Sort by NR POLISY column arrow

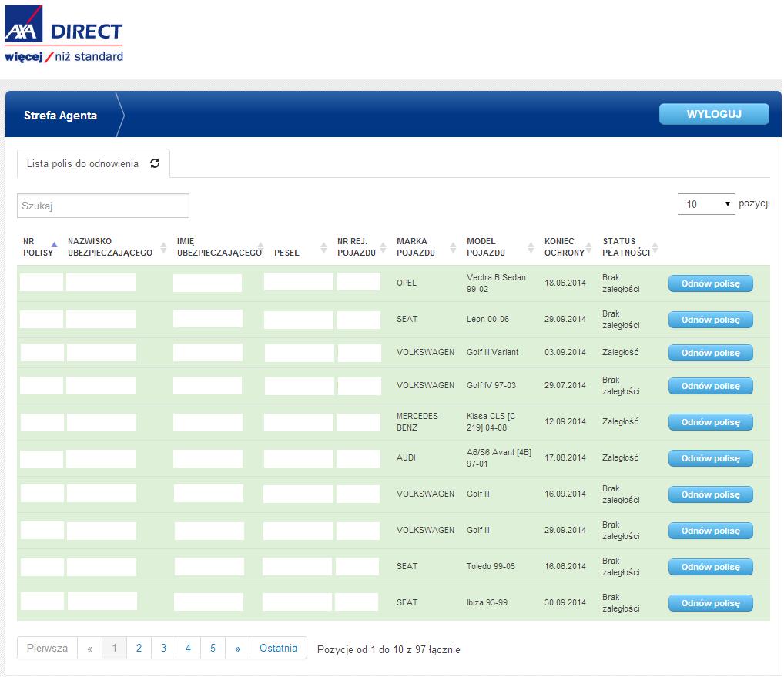pyautogui.click(x=55, y=245)
